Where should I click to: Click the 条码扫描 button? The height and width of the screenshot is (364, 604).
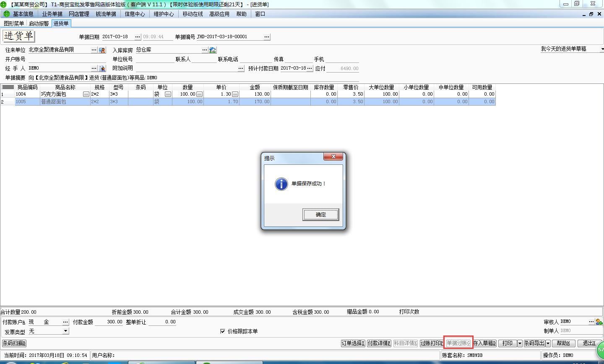(14, 343)
